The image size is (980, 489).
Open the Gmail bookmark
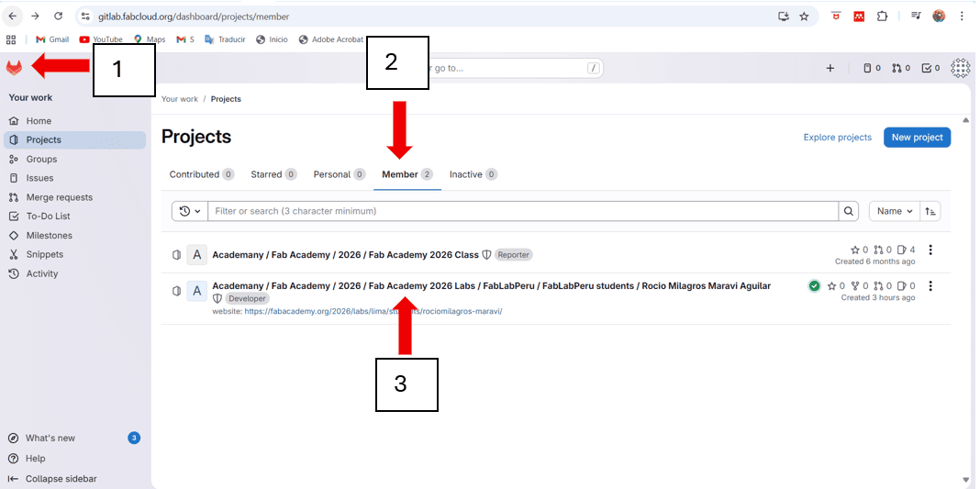(x=52, y=39)
